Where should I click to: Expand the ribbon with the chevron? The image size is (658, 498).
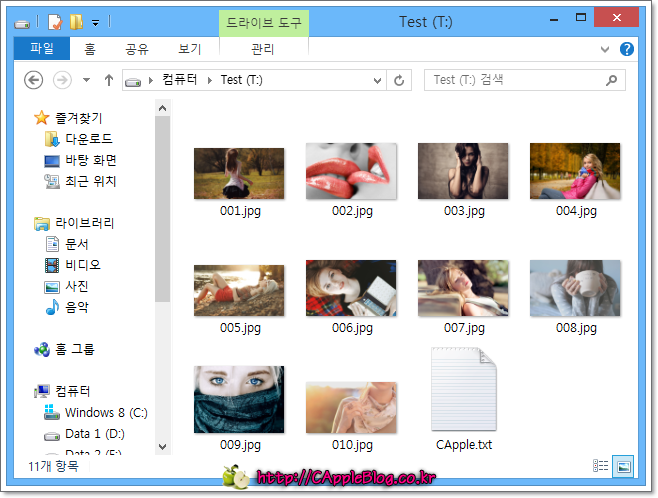605,50
